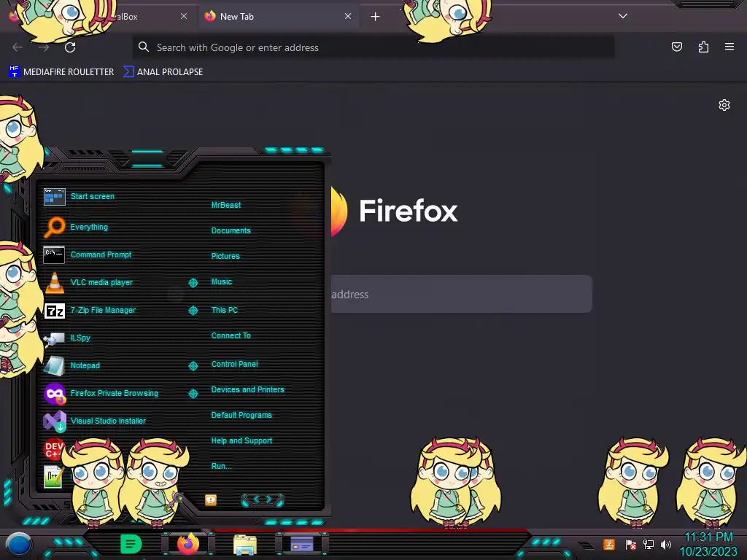Launch Dev-C++ via its red icon
This screenshot has width=747, height=560.
pyautogui.click(x=53, y=448)
